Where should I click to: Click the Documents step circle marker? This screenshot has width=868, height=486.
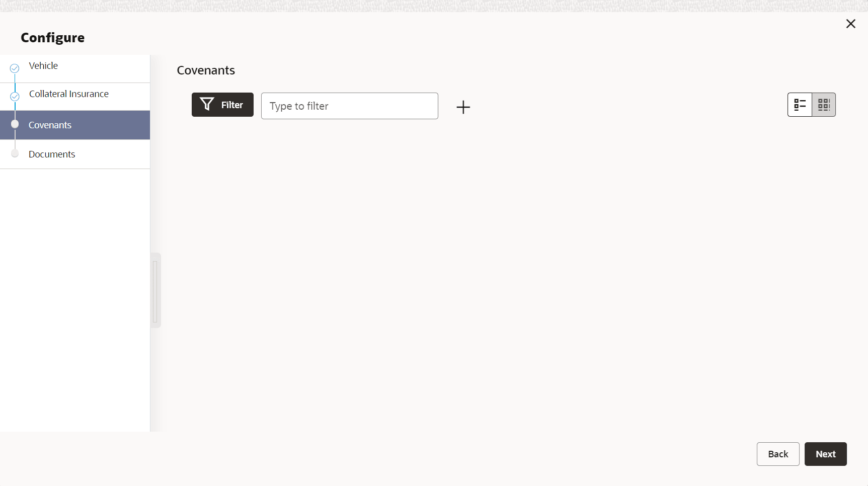pos(15,153)
